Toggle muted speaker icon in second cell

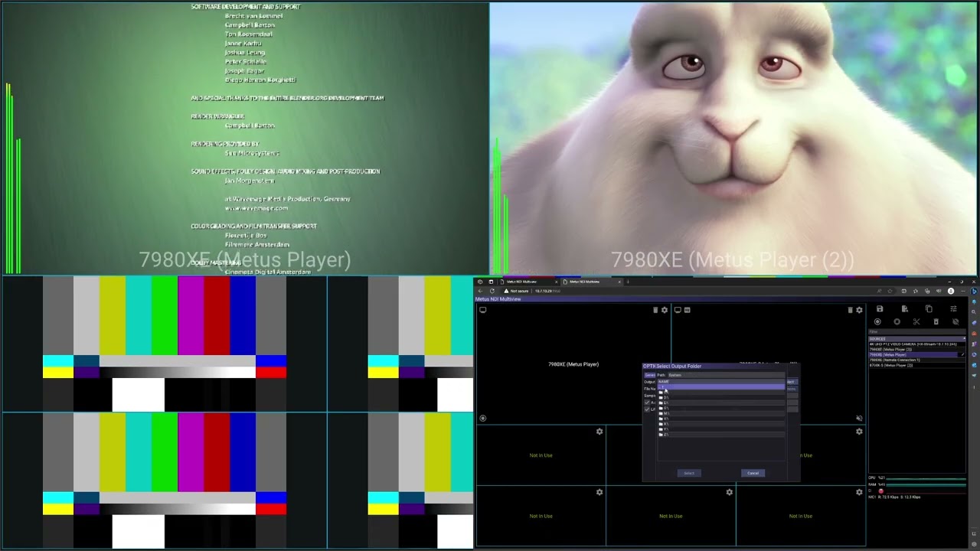(859, 418)
